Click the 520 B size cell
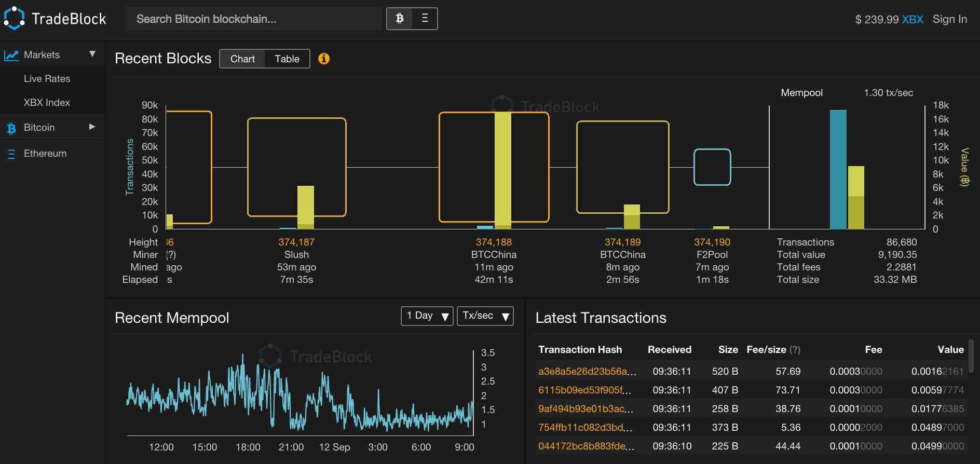 click(725, 372)
